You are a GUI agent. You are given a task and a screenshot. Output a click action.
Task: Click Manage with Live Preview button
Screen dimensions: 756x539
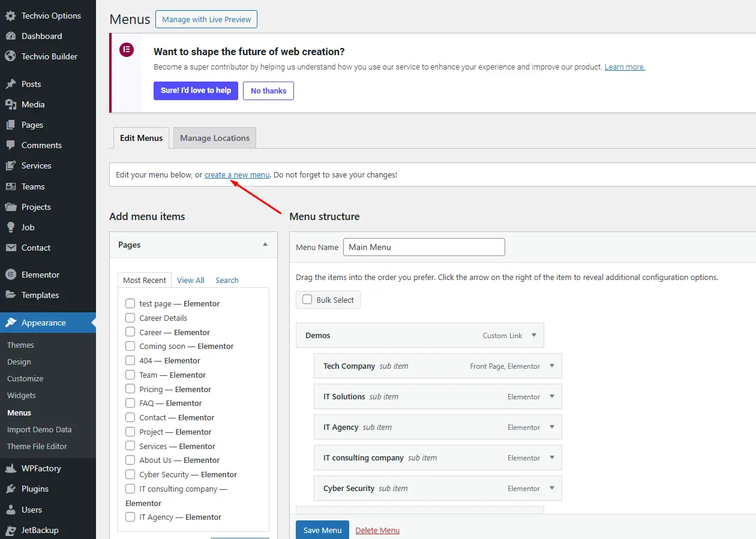206,19
